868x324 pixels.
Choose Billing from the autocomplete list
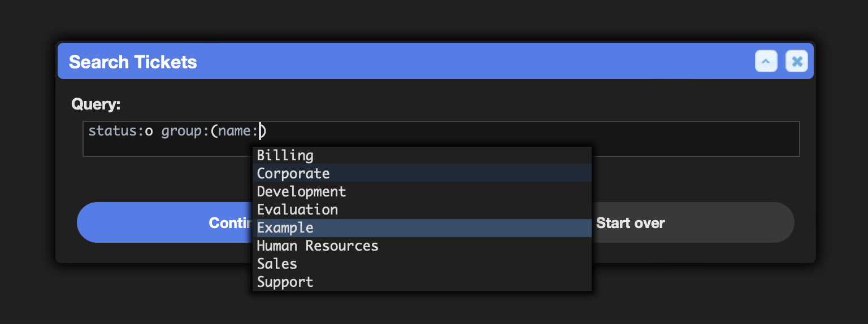(x=422, y=155)
